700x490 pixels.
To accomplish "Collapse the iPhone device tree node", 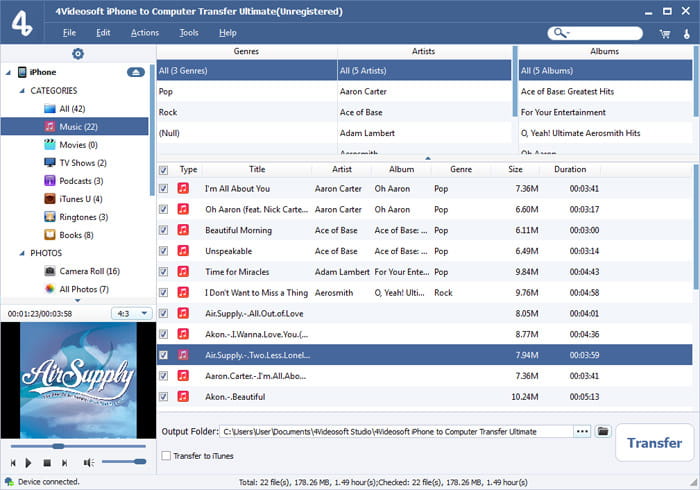I will (8, 72).
